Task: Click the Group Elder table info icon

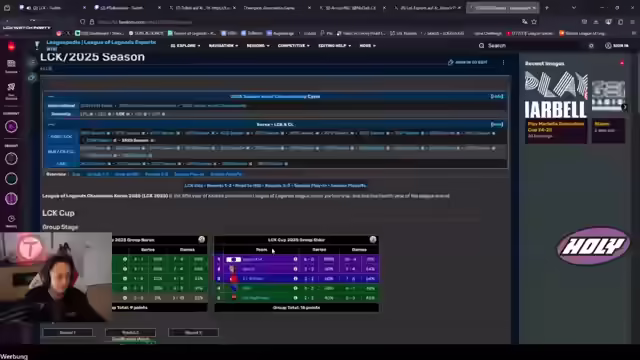Action: 373,240
